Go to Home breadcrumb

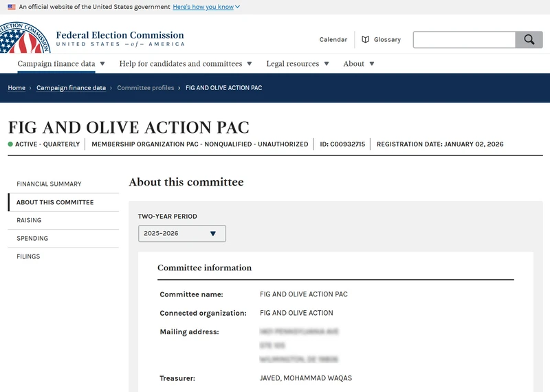(x=16, y=88)
